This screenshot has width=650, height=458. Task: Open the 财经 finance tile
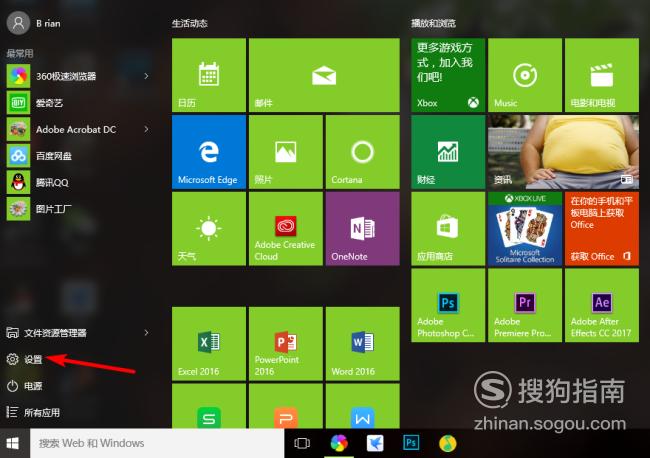[x=448, y=152]
